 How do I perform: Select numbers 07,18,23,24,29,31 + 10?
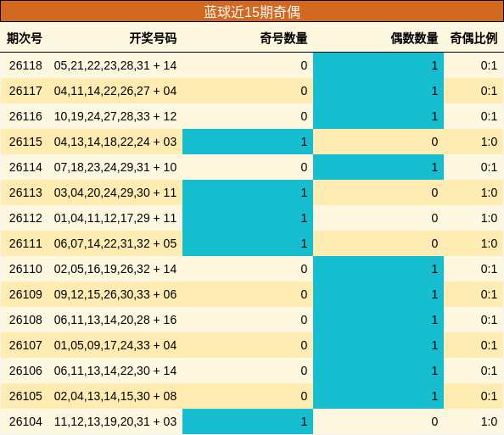[115, 167]
